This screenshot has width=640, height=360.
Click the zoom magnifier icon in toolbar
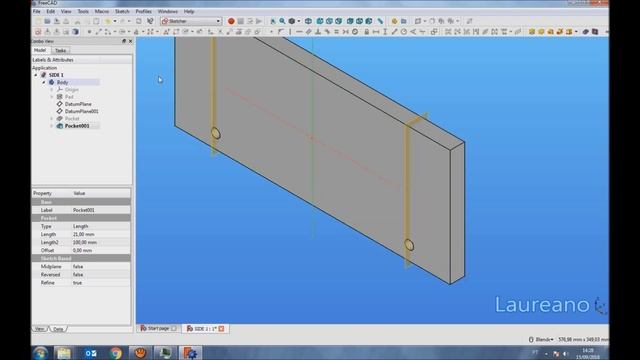282,21
